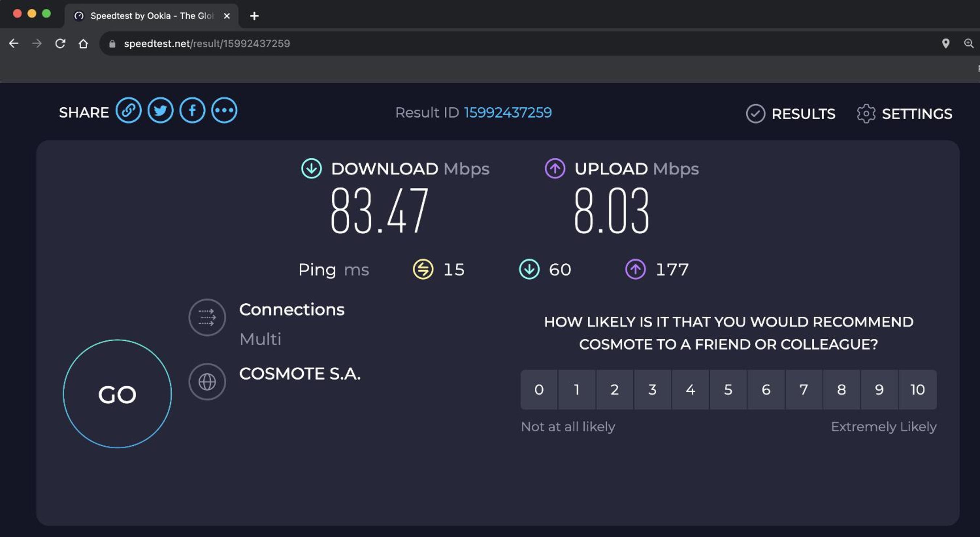Click the download latency value 60

[x=560, y=269]
